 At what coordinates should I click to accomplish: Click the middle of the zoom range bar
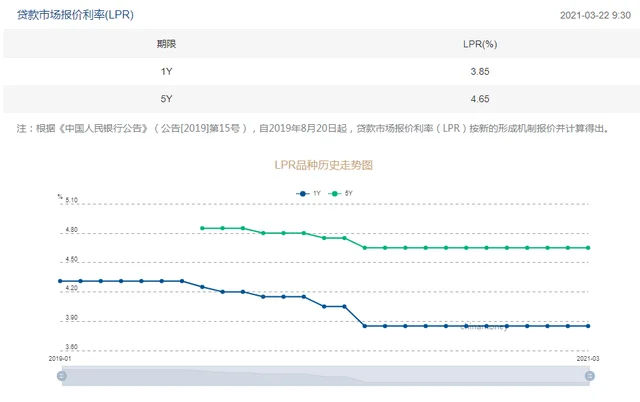pyautogui.click(x=326, y=376)
